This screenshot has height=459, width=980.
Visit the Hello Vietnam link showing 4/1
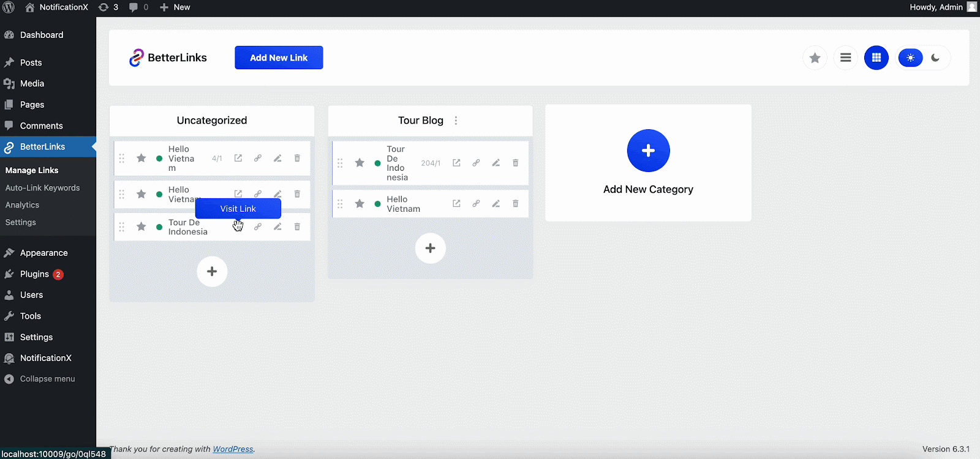point(238,158)
